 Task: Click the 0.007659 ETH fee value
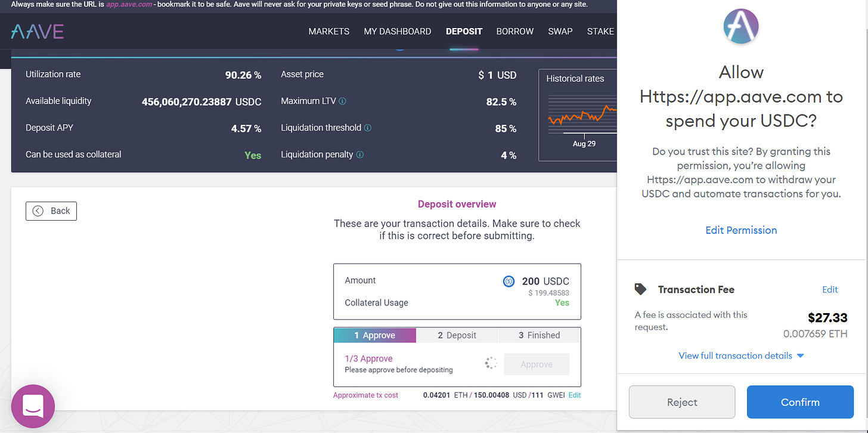[815, 333]
